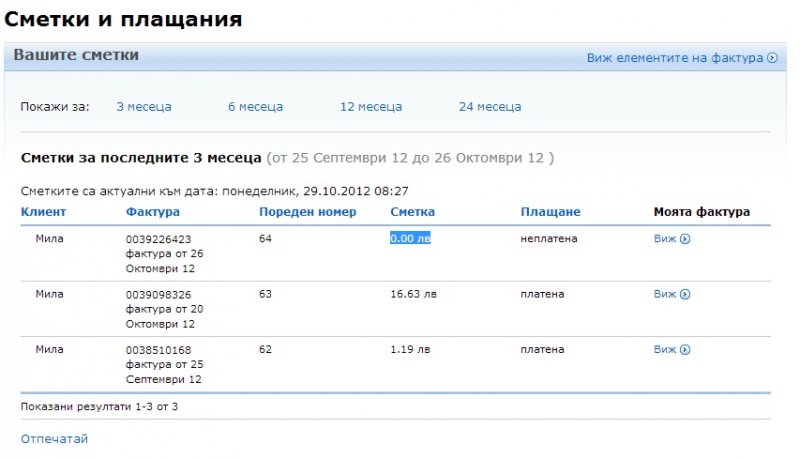Click 'Моята фактура' column header
The width and height of the screenshot is (800, 459).
702,212
